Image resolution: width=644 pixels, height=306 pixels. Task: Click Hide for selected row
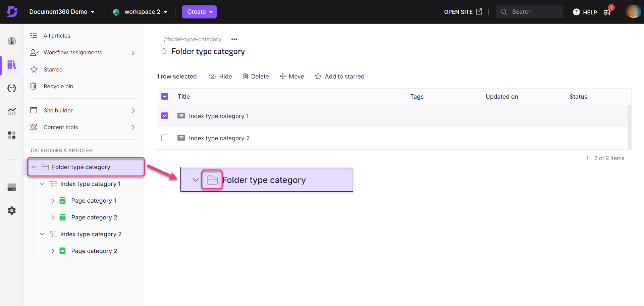(220, 76)
